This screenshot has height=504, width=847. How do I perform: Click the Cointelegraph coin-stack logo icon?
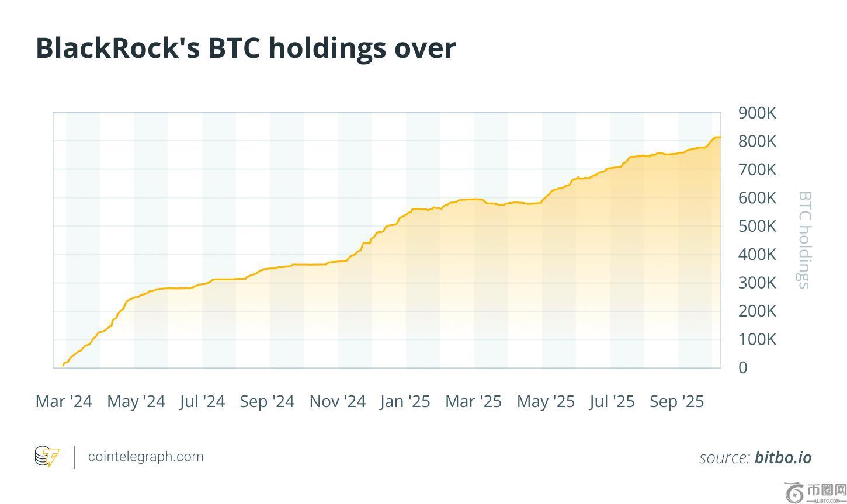[x=47, y=457]
